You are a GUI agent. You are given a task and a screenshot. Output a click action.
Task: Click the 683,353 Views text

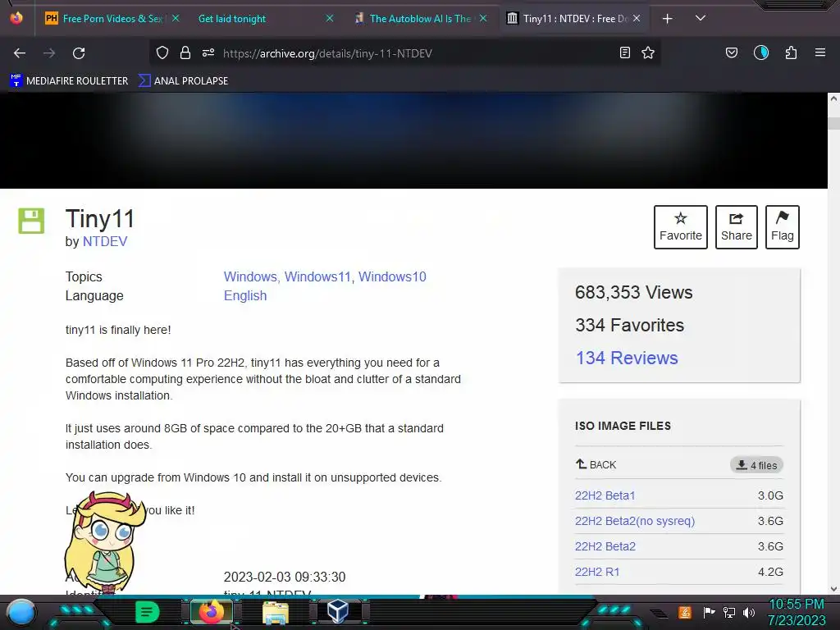tap(634, 293)
